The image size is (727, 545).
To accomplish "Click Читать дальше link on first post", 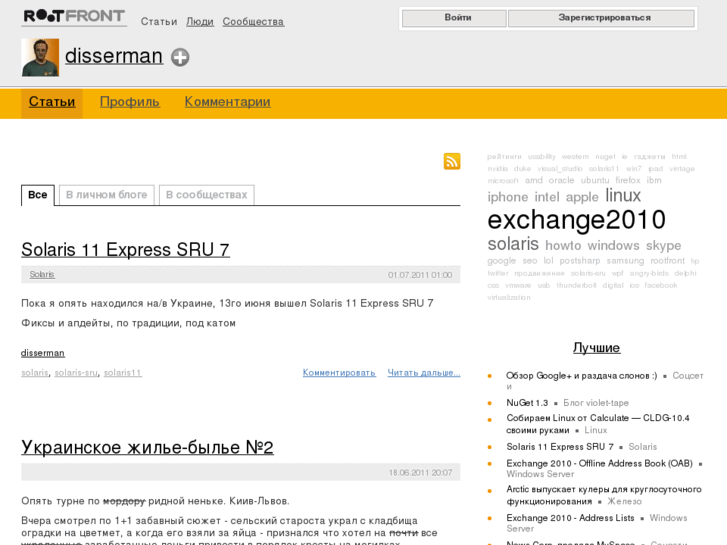I will click(424, 372).
